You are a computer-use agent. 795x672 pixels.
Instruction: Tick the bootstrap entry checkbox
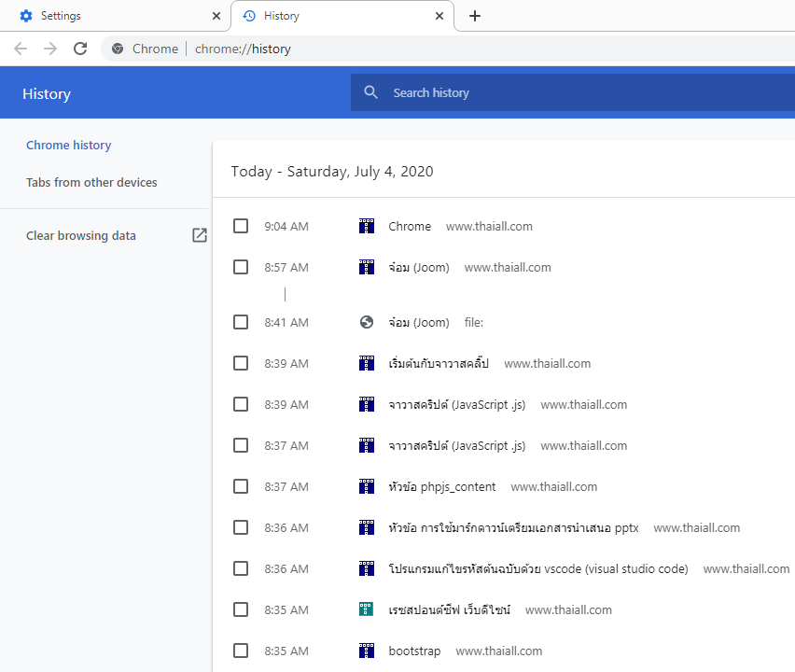[x=241, y=651]
